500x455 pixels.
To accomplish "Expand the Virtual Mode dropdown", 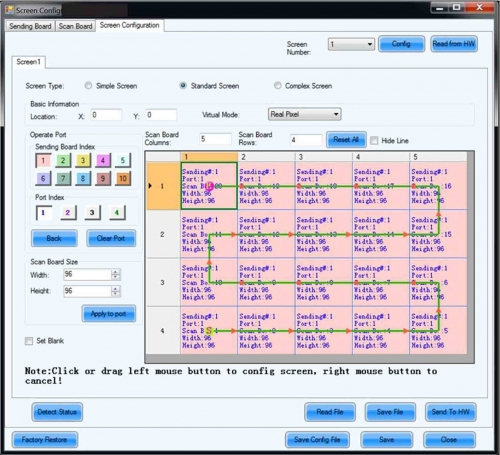I will pos(304,114).
